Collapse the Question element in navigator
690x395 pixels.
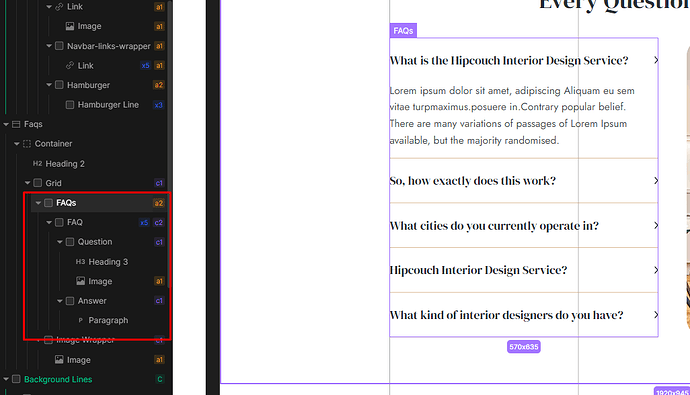click(59, 242)
